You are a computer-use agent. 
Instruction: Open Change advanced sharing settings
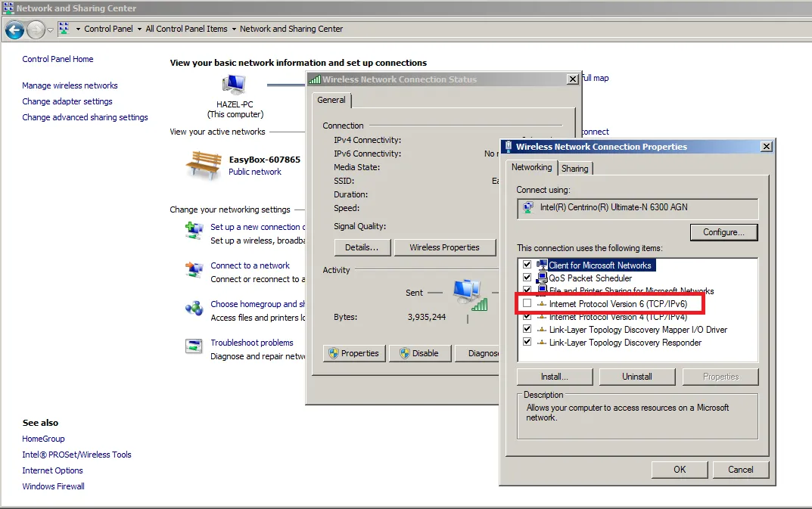coord(85,117)
